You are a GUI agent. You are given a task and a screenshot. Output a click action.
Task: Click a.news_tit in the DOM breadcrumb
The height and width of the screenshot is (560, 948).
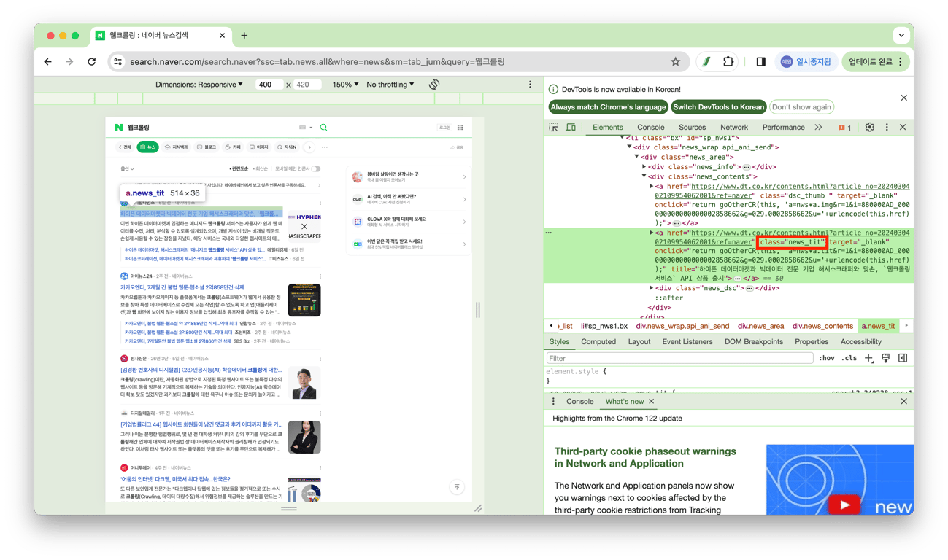click(878, 326)
